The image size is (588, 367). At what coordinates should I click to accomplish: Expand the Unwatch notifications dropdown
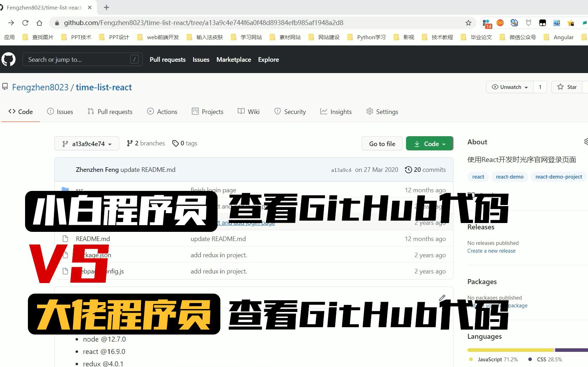[510, 87]
